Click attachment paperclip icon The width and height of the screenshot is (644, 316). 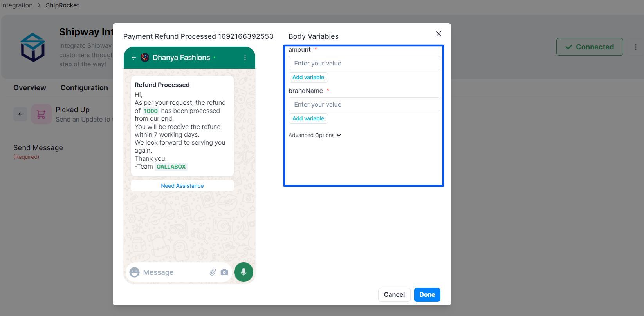coord(213,272)
